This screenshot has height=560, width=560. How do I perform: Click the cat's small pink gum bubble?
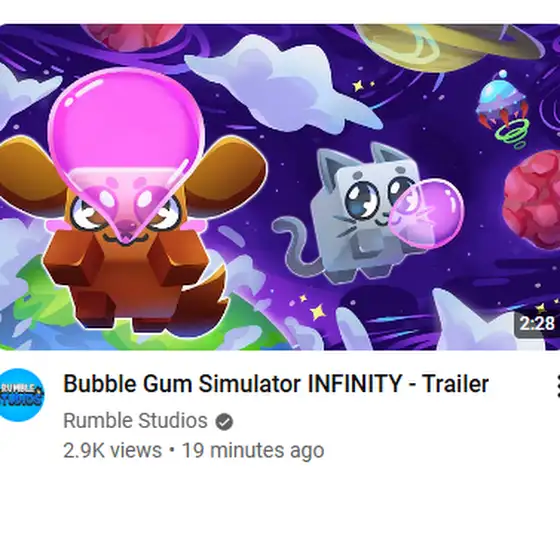tap(426, 213)
